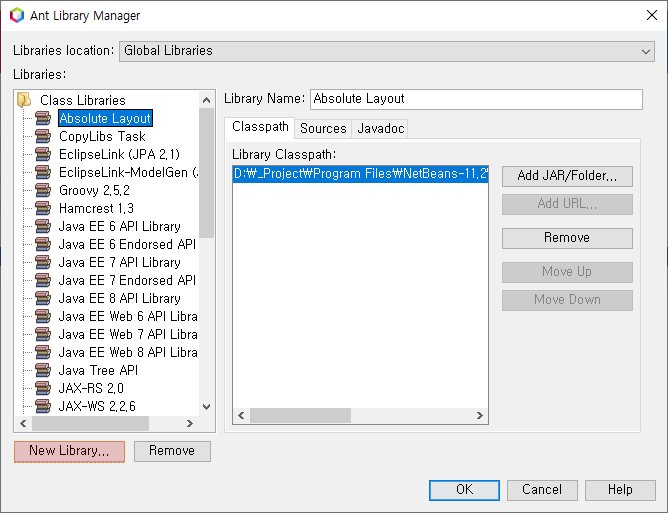The height and width of the screenshot is (513, 668).
Task: Click Add JAR/Folder button
Action: pyautogui.click(x=567, y=176)
